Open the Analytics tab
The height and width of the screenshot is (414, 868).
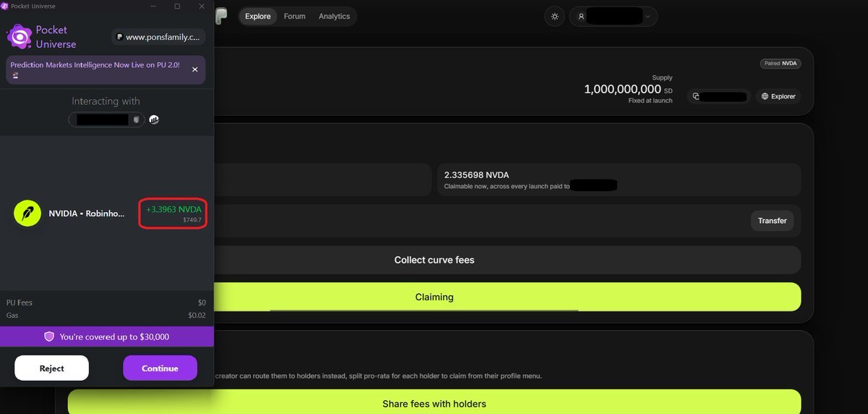[334, 16]
